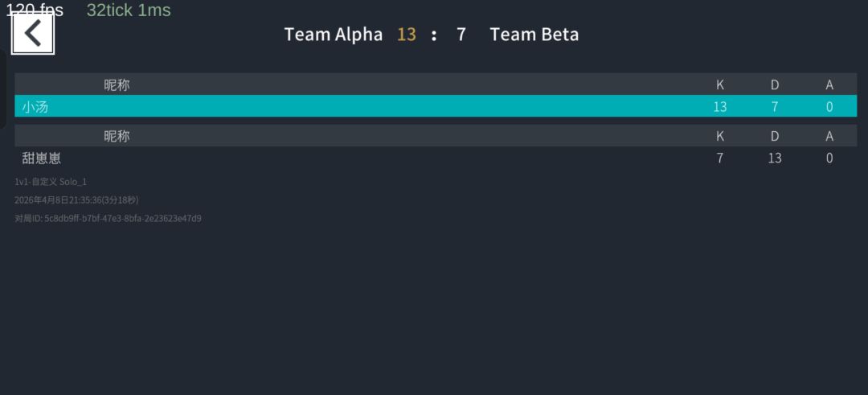Click the K column header above 甜崽崽
Image resolution: width=868 pixels, height=395 pixels.
click(720, 136)
